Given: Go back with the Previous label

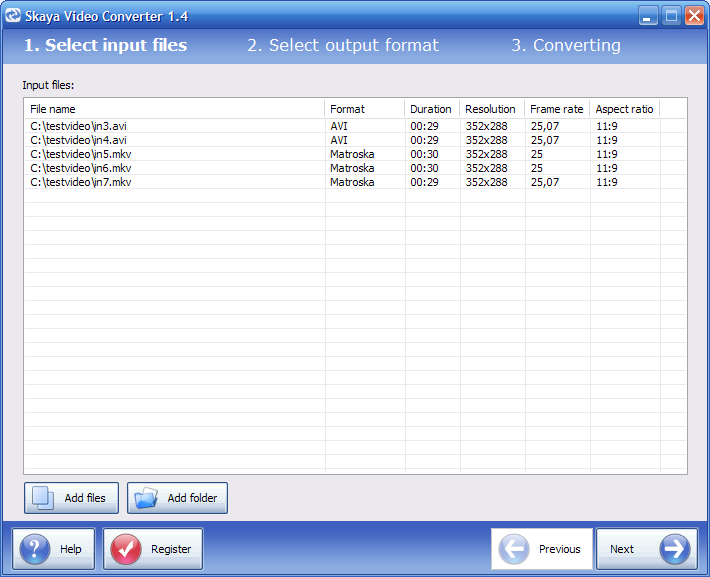Looking at the screenshot, I should (x=559, y=549).
